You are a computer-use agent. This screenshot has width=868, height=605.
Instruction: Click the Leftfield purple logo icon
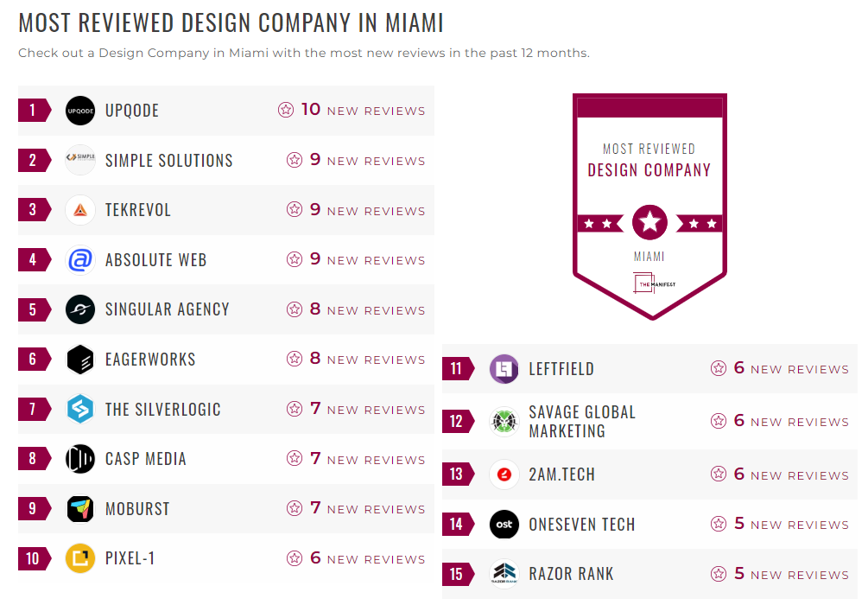click(x=504, y=369)
